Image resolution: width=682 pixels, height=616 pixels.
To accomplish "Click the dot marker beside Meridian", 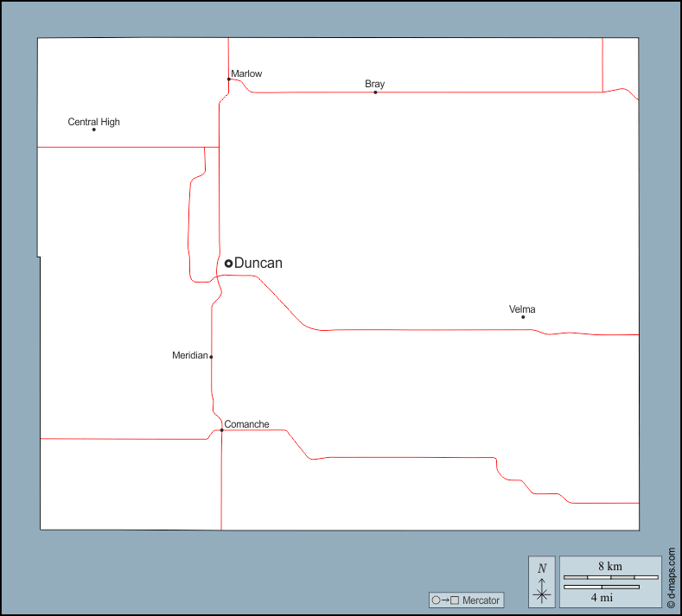I will click(x=212, y=357).
